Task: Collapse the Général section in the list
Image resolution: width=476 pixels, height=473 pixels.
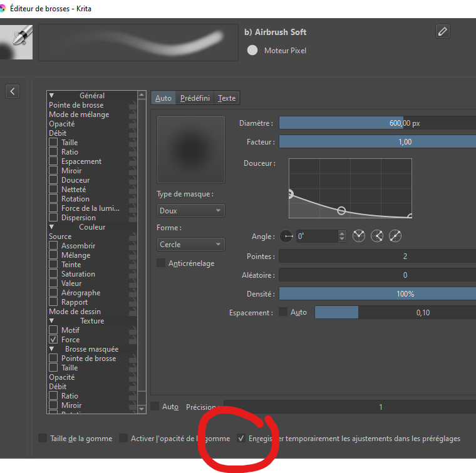Action: 52,96
